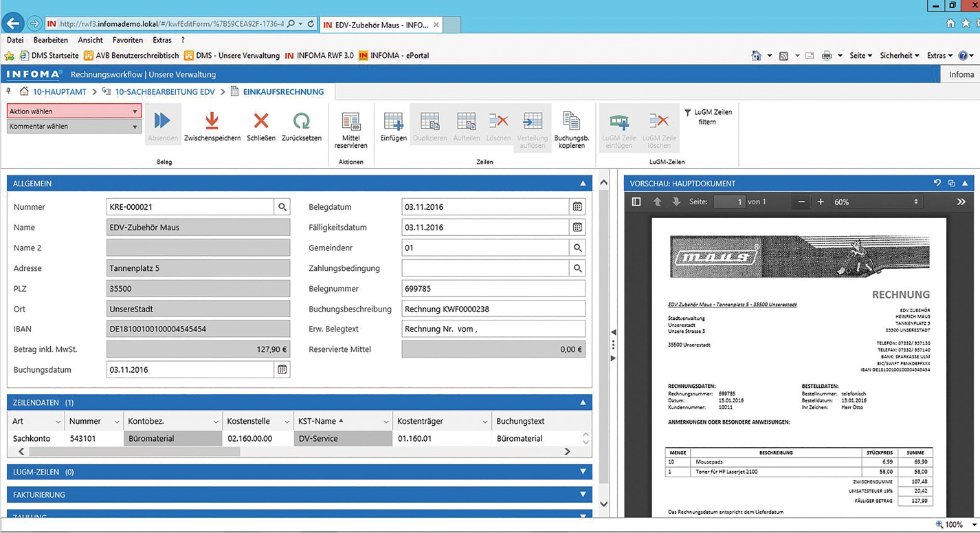Image resolution: width=980 pixels, height=533 pixels.
Task: Click the Mittel reservieren icon
Action: click(350, 123)
